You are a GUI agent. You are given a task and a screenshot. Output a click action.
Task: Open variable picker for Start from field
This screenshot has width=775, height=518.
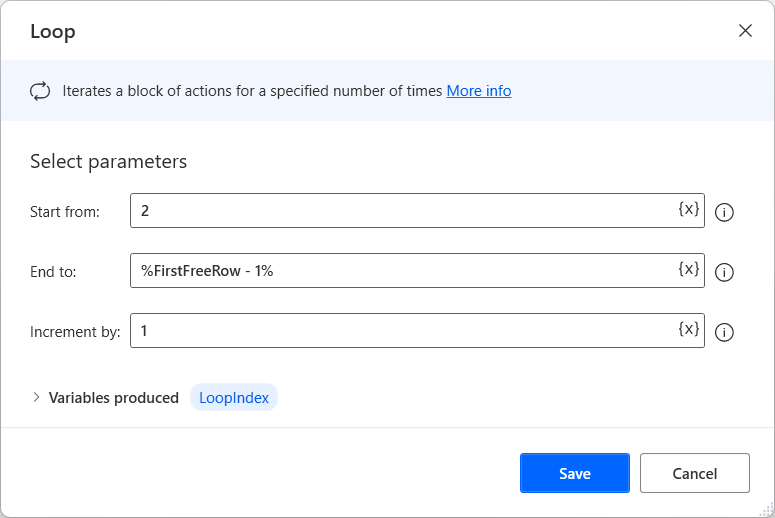pyautogui.click(x=688, y=210)
